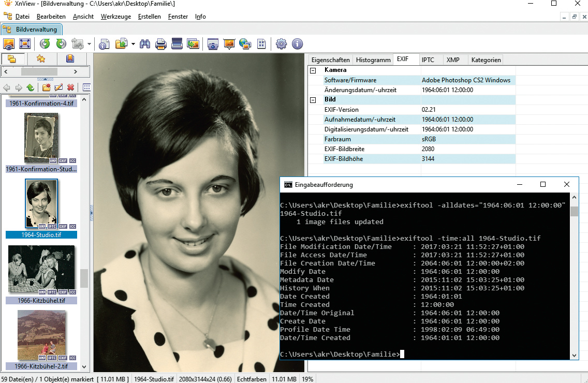
Task: Open the screen capture camera tool
Action: point(212,44)
